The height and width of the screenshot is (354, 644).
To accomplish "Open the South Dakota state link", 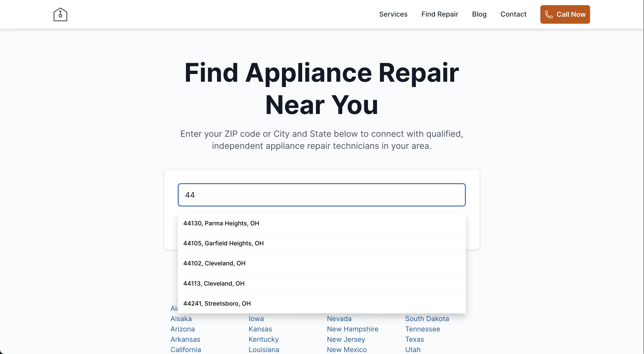I will tap(427, 319).
